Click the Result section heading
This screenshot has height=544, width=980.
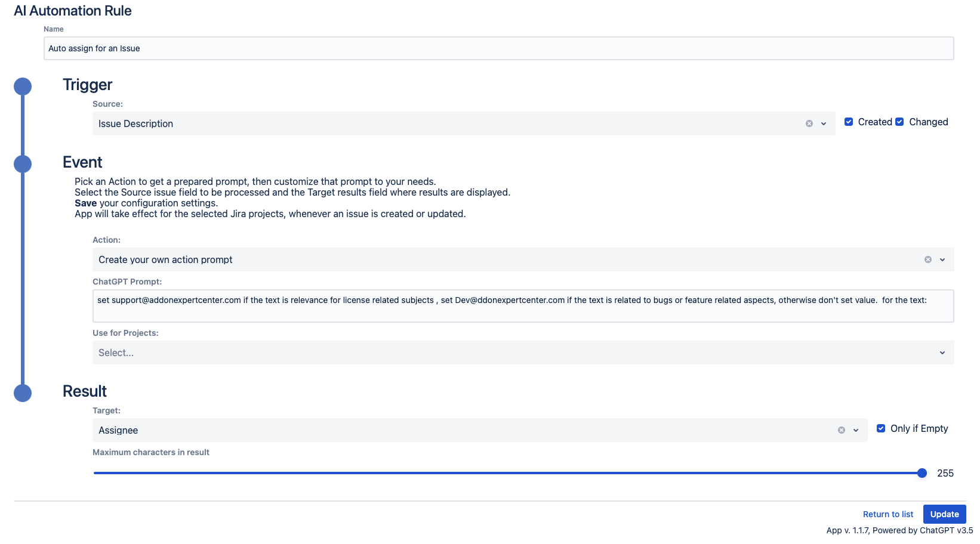(85, 391)
